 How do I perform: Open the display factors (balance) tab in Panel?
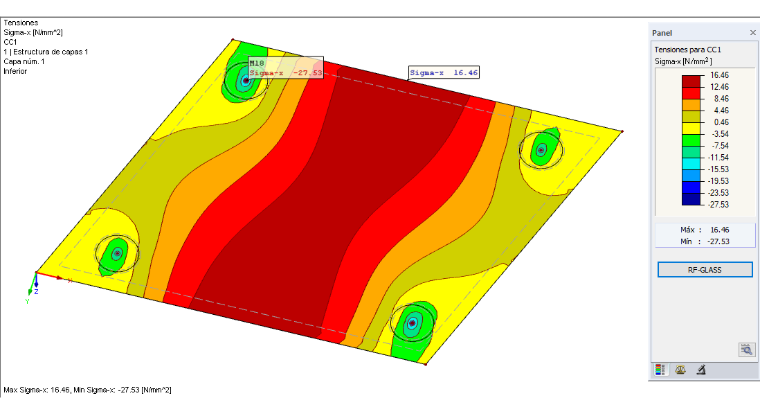pos(681,370)
